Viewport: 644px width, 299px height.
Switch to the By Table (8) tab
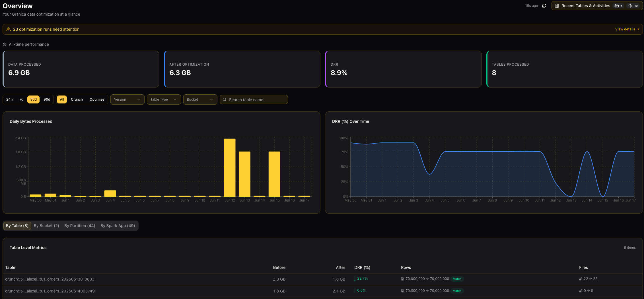(x=17, y=226)
